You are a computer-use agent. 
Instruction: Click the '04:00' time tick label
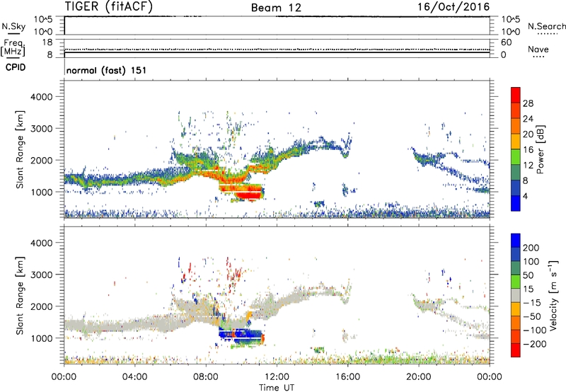(134, 377)
